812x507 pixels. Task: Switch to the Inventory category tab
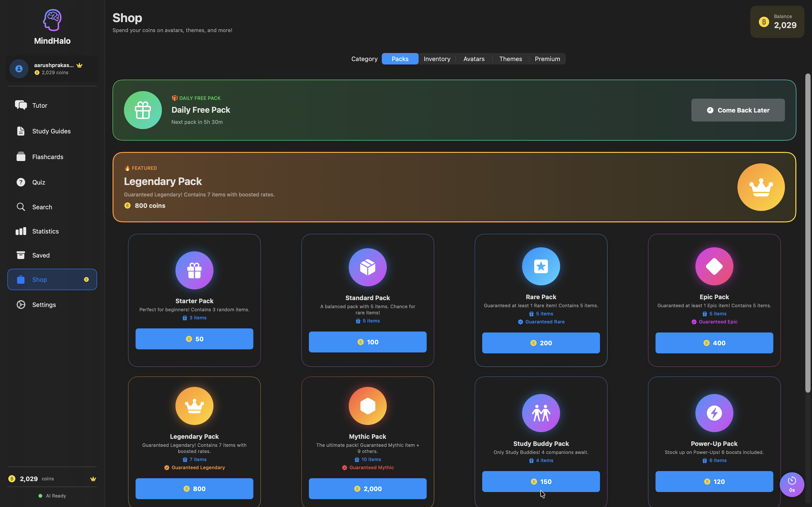pyautogui.click(x=436, y=59)
